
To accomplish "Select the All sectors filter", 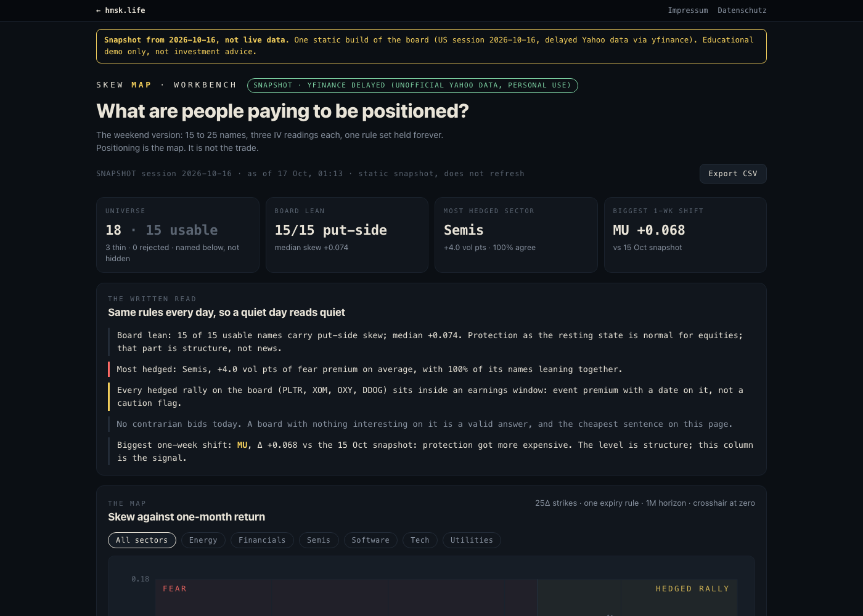I will [x=142, y=540].
